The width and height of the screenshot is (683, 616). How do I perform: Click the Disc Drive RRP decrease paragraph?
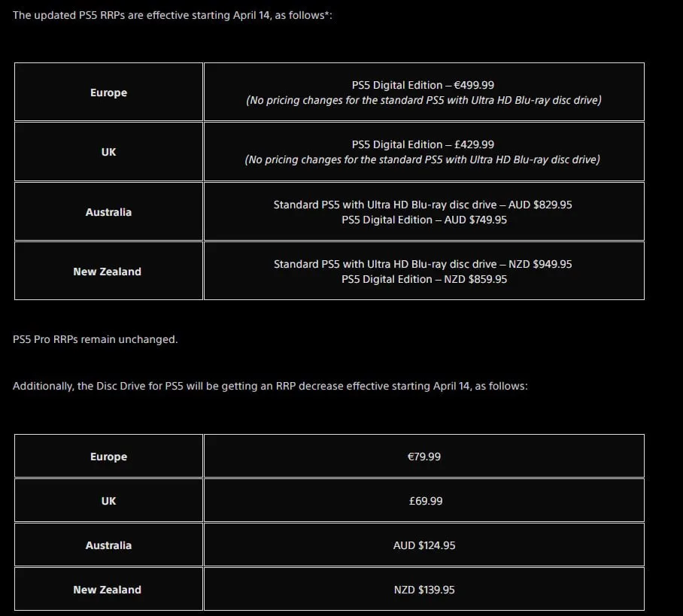tap(270, 386)
